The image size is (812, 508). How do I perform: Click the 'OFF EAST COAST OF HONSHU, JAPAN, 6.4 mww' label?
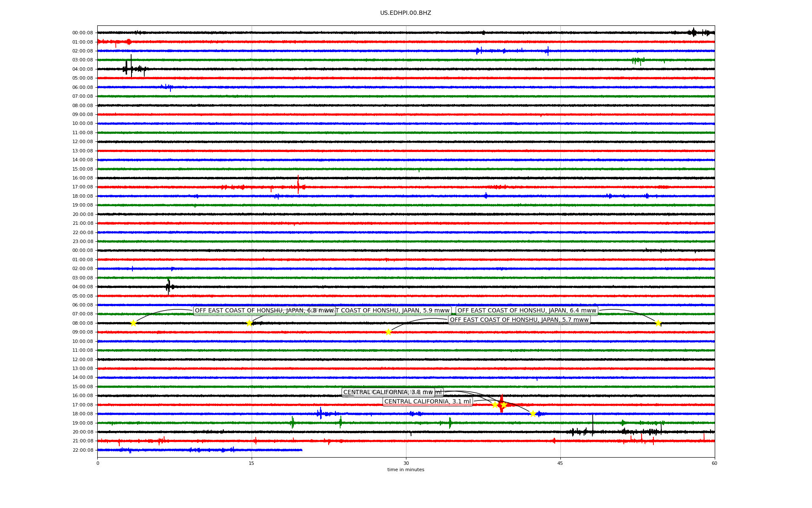coord(527,311)
